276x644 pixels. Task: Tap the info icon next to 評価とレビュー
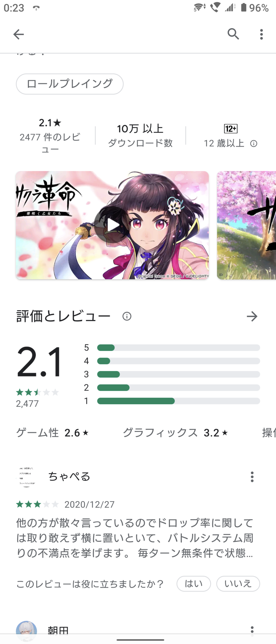click(127, 316)
